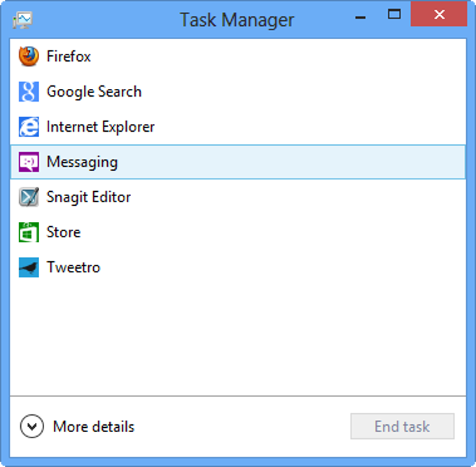Maximize the Task Manager window
The width and height of the screenshot is (476, 467).
394,14
